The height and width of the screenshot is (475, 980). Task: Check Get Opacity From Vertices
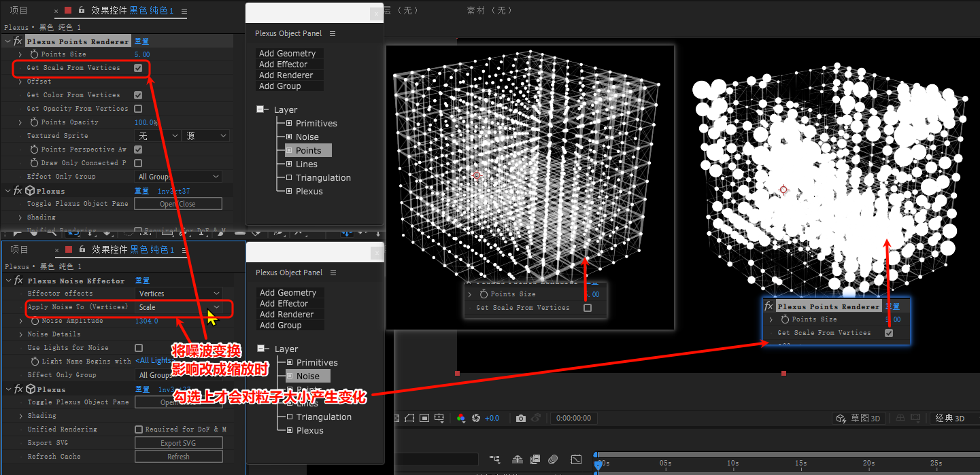138,109
